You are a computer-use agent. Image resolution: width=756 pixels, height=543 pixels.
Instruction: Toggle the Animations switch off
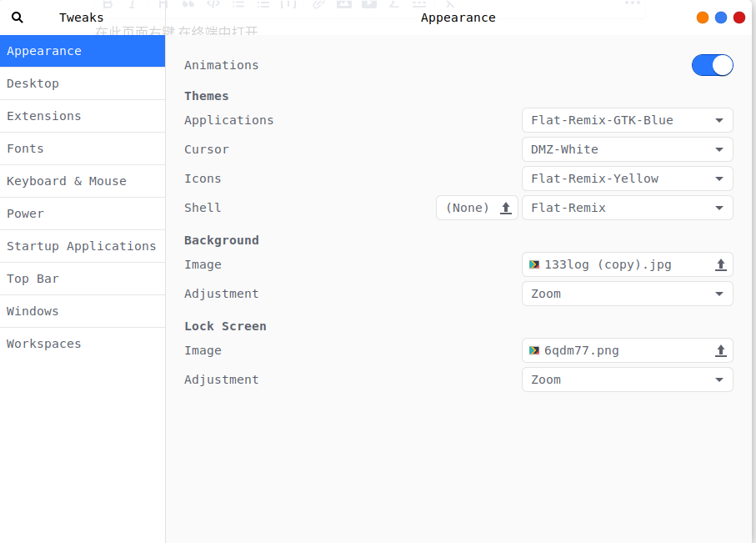point(712,65)
